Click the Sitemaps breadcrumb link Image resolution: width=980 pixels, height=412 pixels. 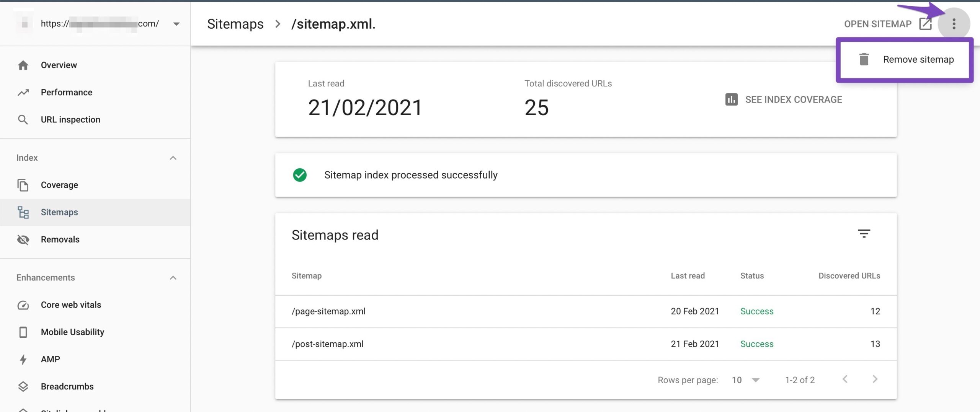point(235,24)
